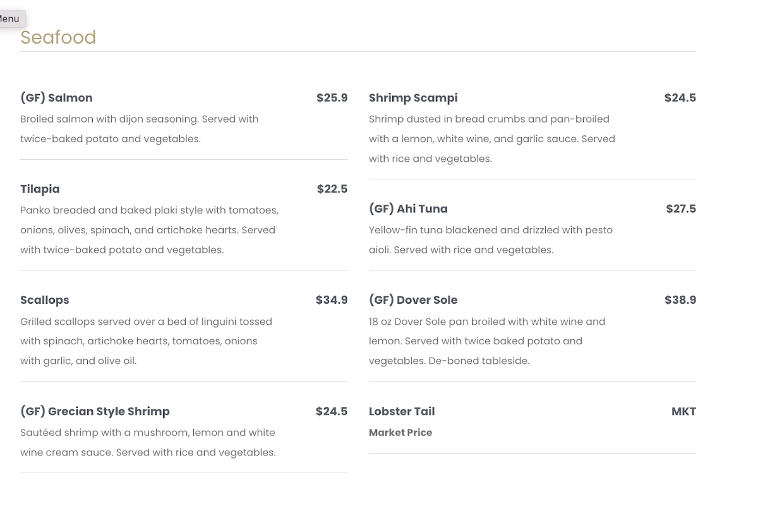
Task: Click the Tilapia dish name
Action: click(x=40, y=189)
